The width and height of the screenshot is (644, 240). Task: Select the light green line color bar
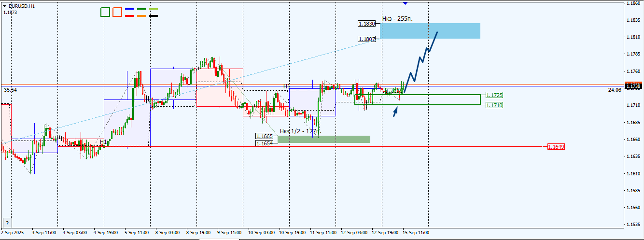pos(154,9)
